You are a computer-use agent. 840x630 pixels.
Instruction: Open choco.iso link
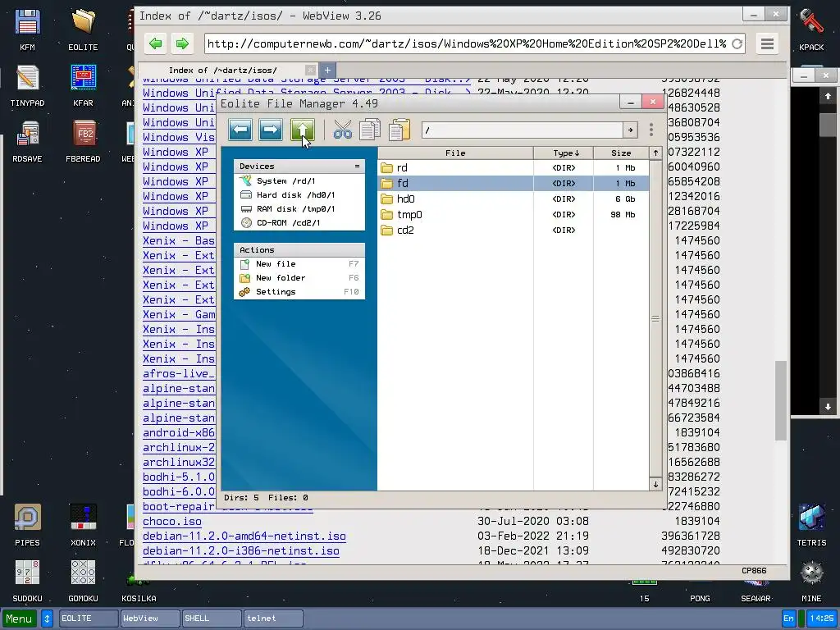(x=172, y=521)
